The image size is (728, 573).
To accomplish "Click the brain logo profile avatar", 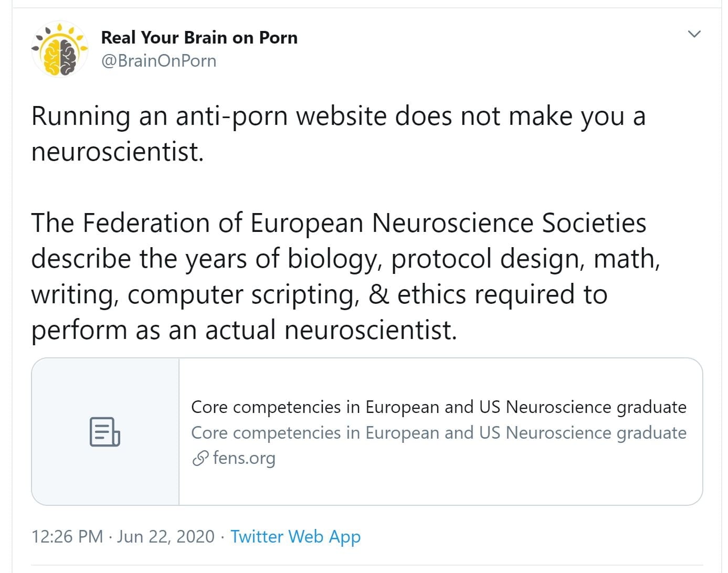I will (x=60, y=49).
